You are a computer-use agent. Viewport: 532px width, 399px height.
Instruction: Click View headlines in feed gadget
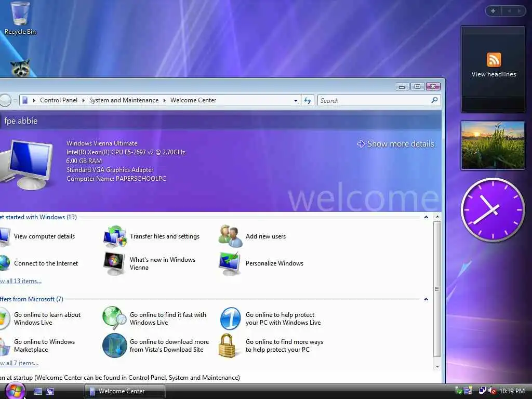pos(494,74)
